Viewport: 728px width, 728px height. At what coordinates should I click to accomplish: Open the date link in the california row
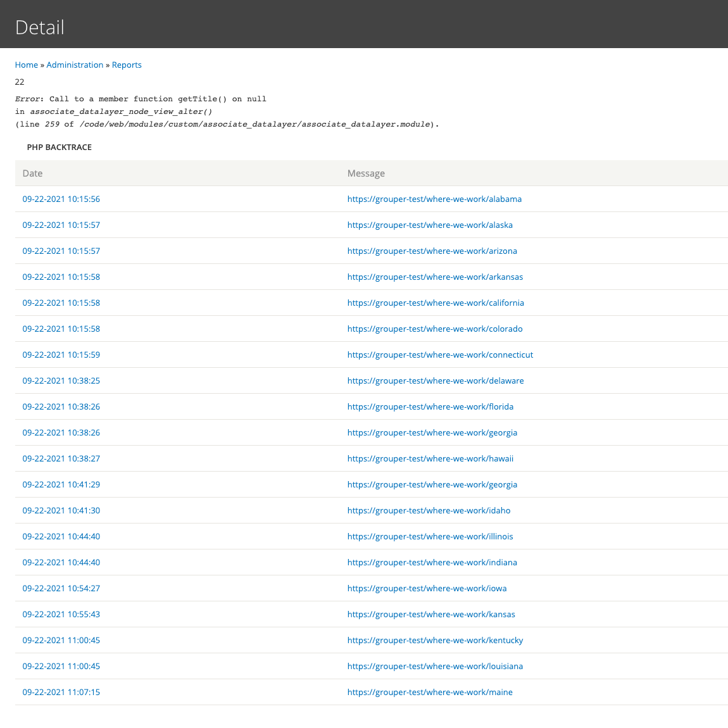pyautogui.click(x=61, y=303)
